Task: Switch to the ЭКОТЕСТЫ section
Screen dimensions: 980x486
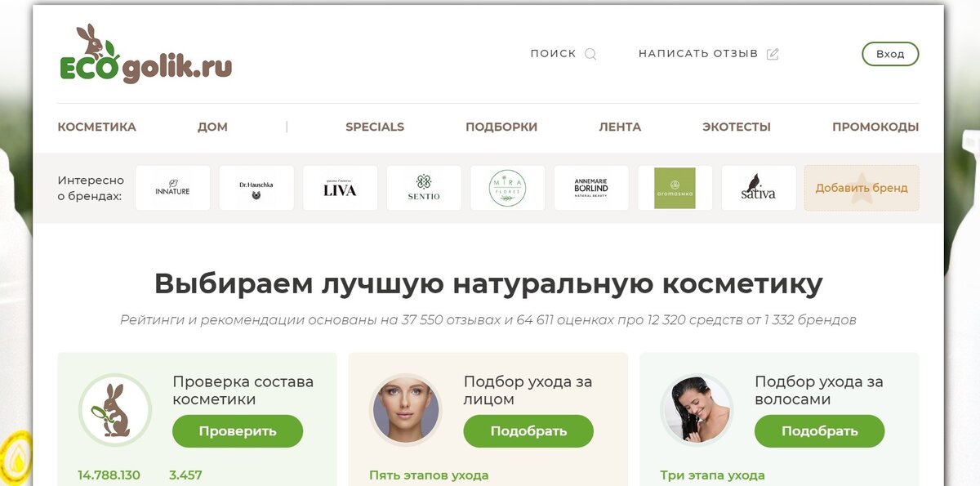Action: tap(736, 127)
